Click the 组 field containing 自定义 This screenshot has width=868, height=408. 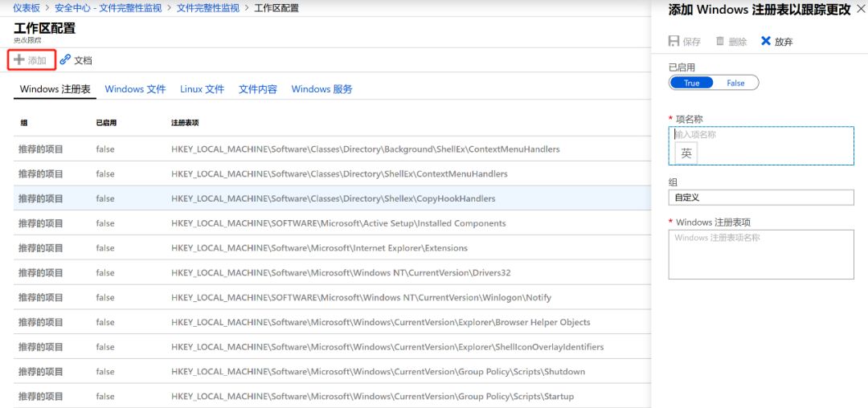pos(760,197)
